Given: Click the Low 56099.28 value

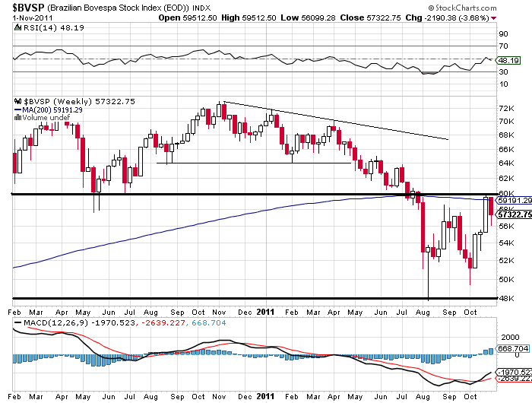Looking at the screenshot, I should [x=308, y=18].
